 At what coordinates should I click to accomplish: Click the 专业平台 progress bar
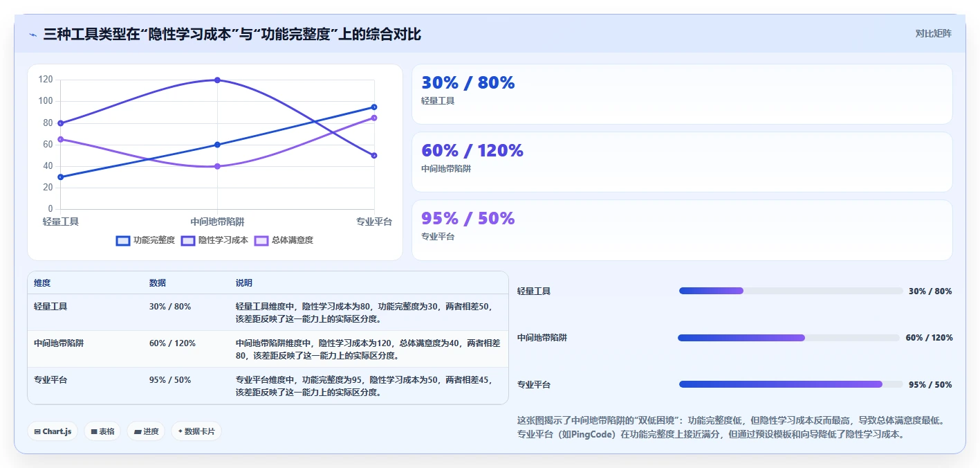tap(791, 384)
